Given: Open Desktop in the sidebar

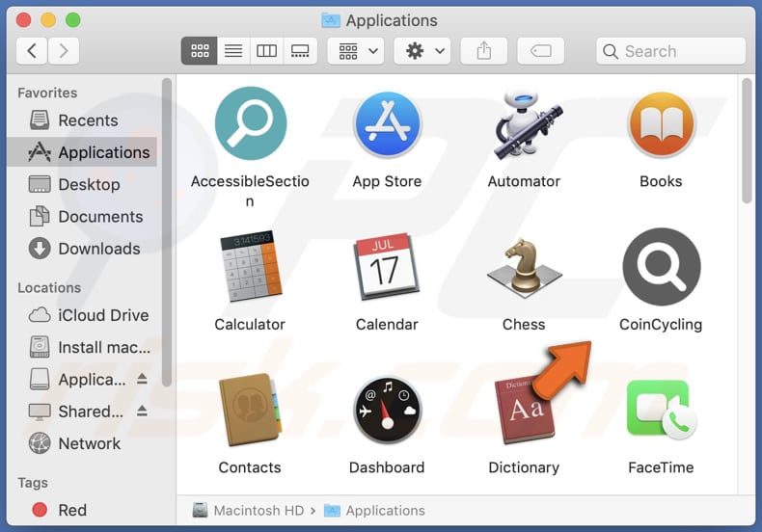Looking at the screenshot, I should 82,184.
